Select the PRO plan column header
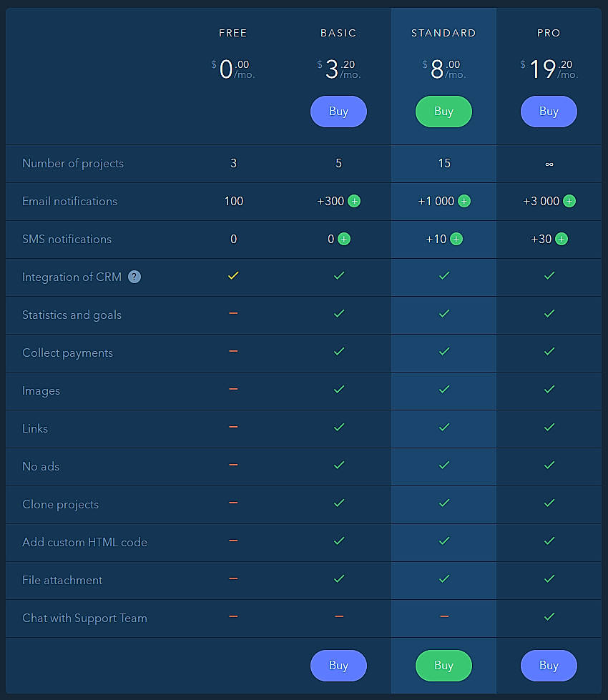 [549, 33]
